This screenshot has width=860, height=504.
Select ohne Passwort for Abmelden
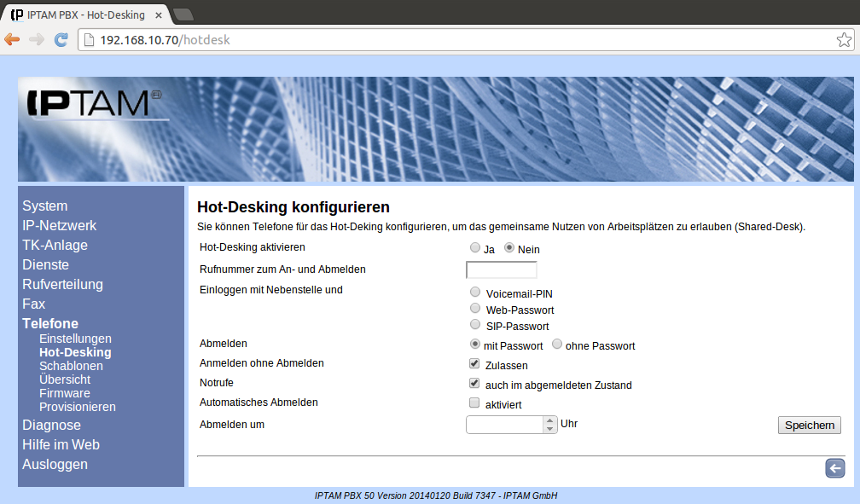tap(557, 345)
